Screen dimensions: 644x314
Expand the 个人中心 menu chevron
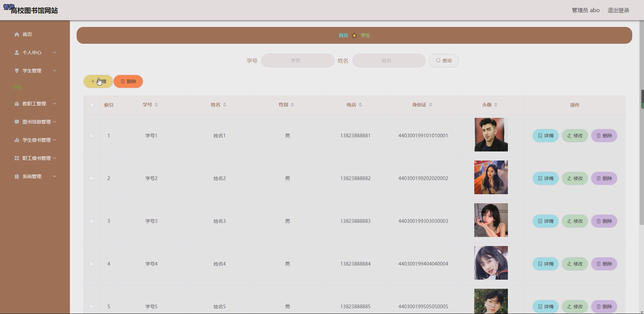pyautogui.click(x=55, y=53)
